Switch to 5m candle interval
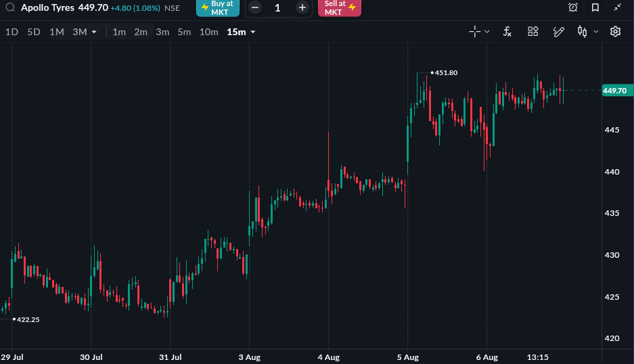 [184, 32]
